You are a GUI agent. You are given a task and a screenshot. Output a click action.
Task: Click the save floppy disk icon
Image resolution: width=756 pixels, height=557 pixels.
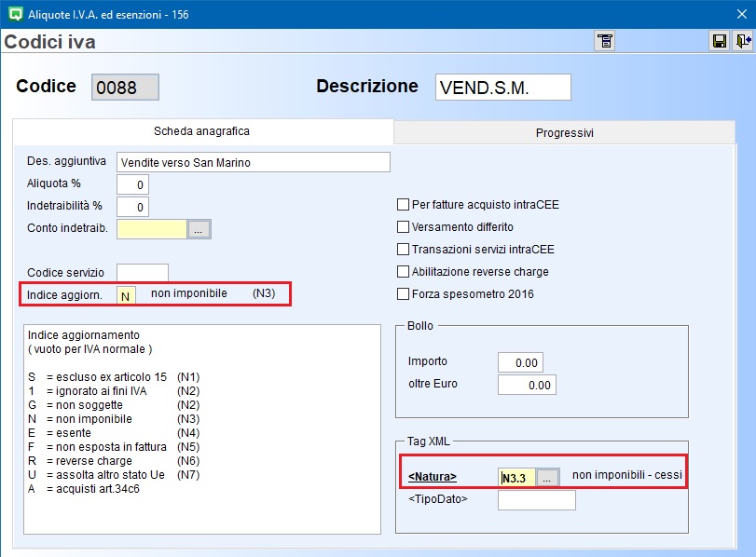click(720, 41)
